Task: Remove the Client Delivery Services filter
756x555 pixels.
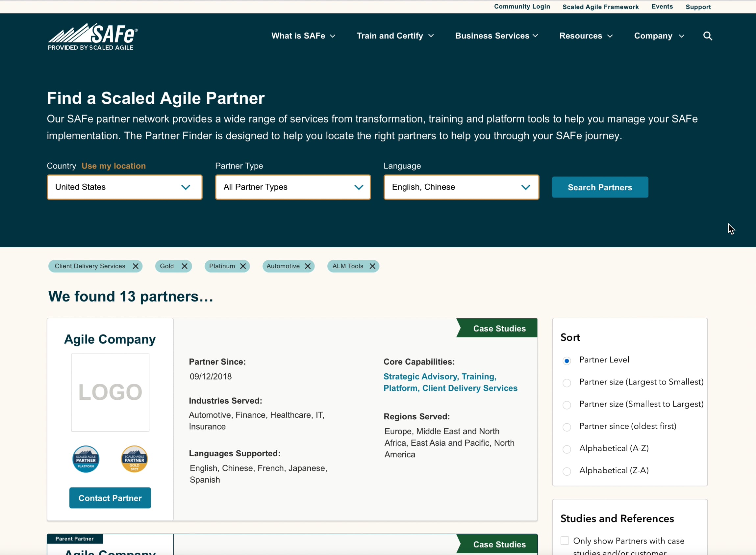Action: click(136, 266)
